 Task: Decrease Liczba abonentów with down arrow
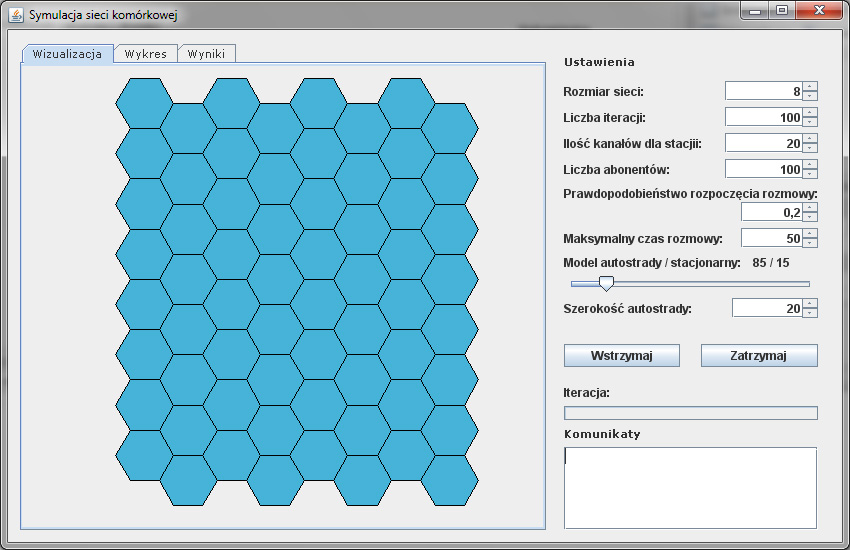810,175
